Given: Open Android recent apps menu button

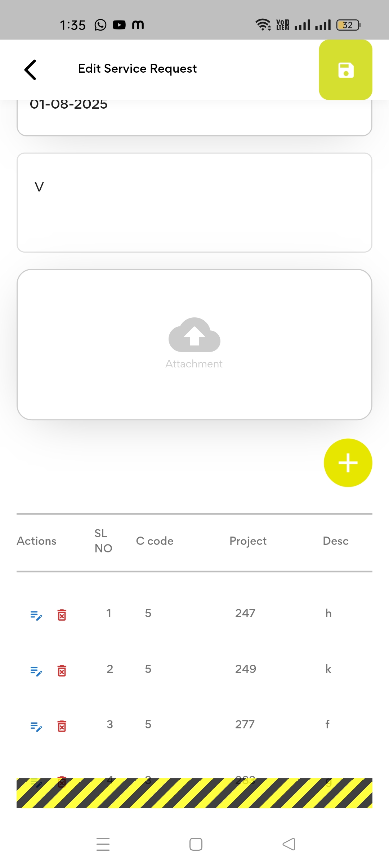Looking at the screenshot, I should click(103, 844).
